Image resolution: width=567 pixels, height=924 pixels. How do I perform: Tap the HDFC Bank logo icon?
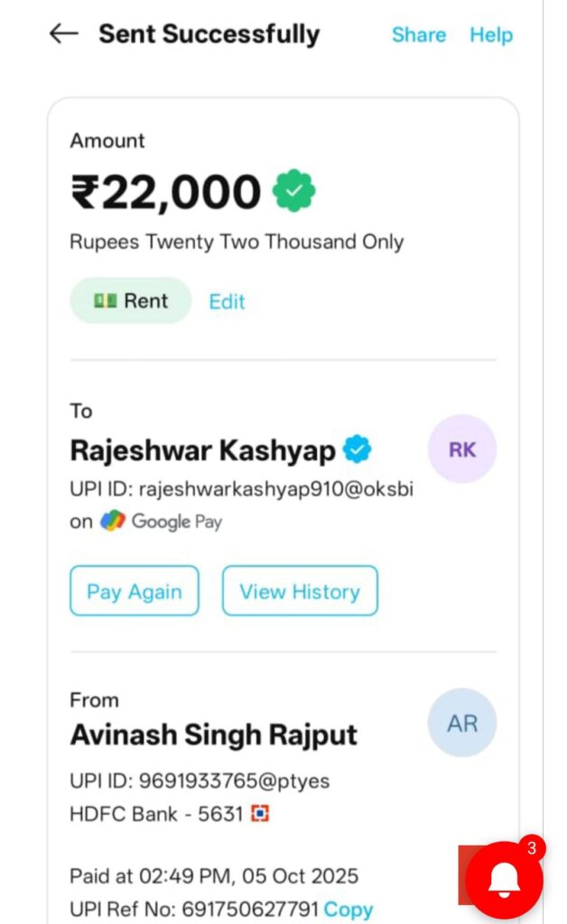(261, 814)
